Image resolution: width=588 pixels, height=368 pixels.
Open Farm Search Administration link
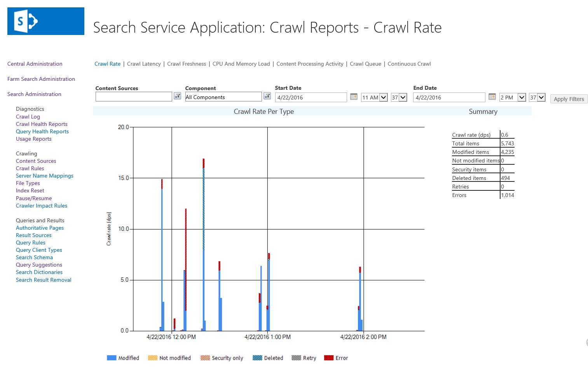tap(41, 79)
